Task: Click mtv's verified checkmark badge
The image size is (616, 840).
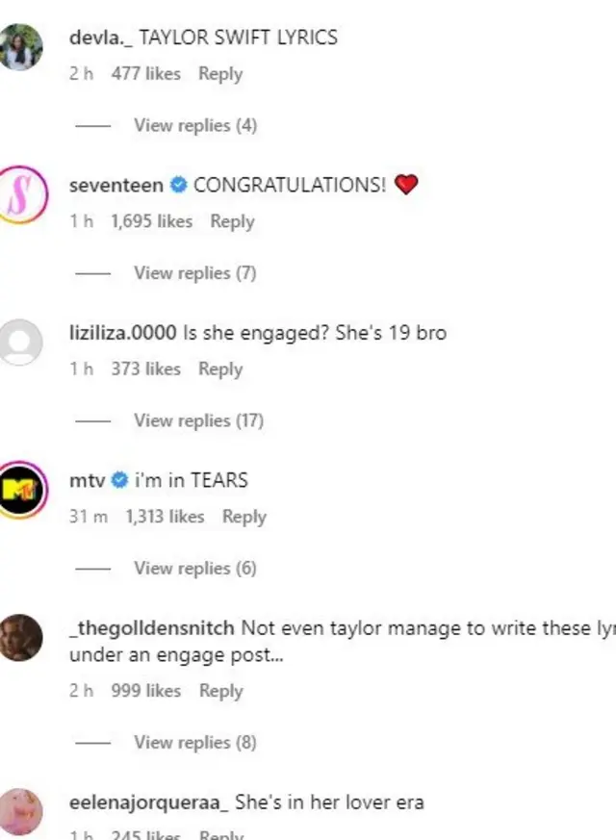Action: click(x=118, y=479)
